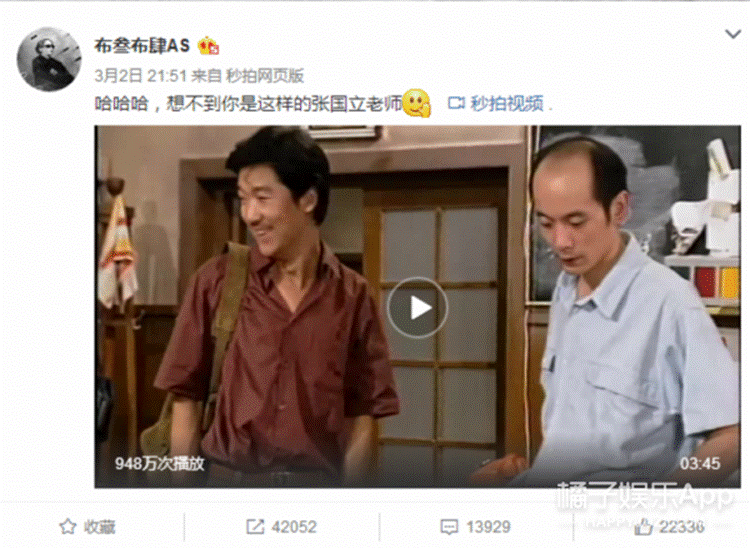
Task: Click the repost icon beside 42052
Action: pos(255,526)
